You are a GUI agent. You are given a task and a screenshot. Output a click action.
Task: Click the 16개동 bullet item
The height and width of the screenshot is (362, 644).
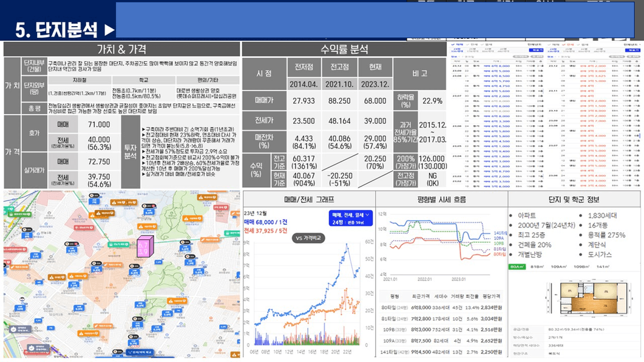pyautogui.click(x=598, y=225)
